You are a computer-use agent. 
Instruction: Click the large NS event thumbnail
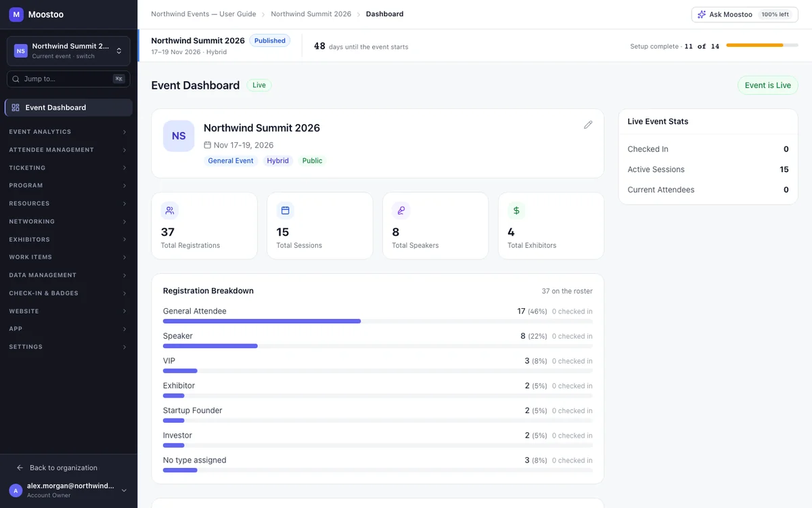tap(179, 136)
